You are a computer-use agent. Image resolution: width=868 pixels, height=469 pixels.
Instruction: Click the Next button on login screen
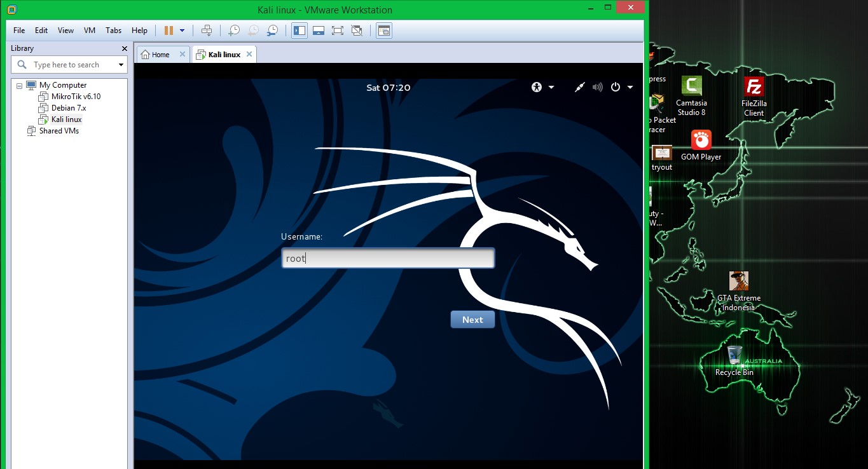coord(472,320)
